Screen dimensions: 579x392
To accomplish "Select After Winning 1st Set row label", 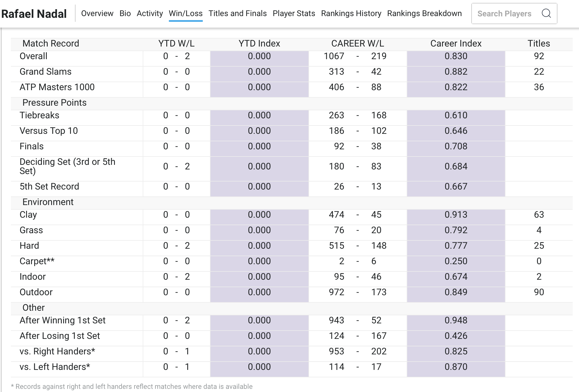I will coord(62,320).
